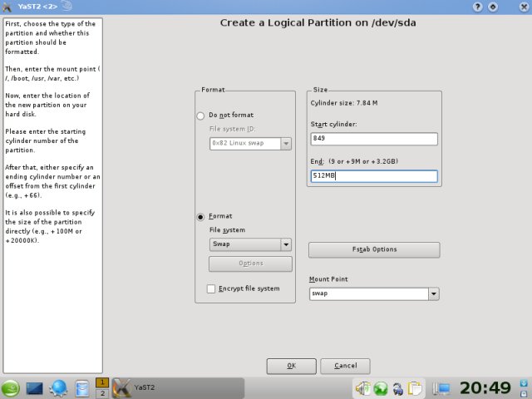Open the Mount Point dropdown list
Image resolution: width=532 pixels, height=399 pixels.
(x=432, y=293)
